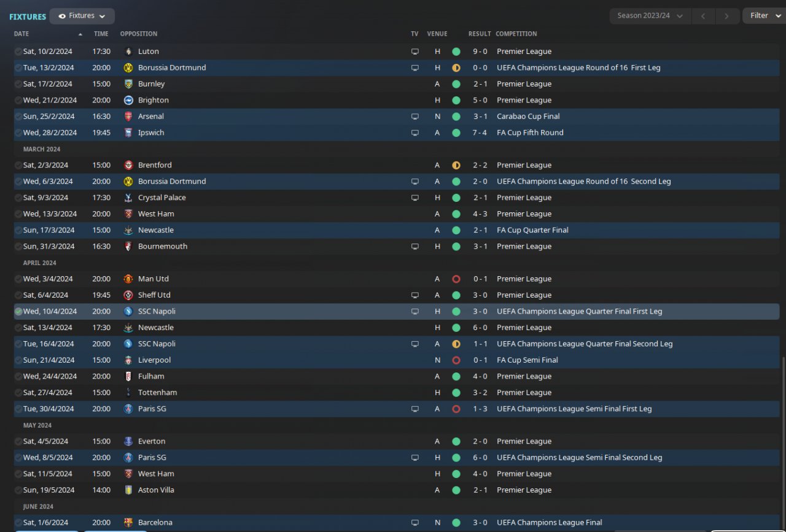Screen dimensions: 786x532
Task: Click the Paris SG badge on 30/4/2024
Action: [x=128, y=409]
